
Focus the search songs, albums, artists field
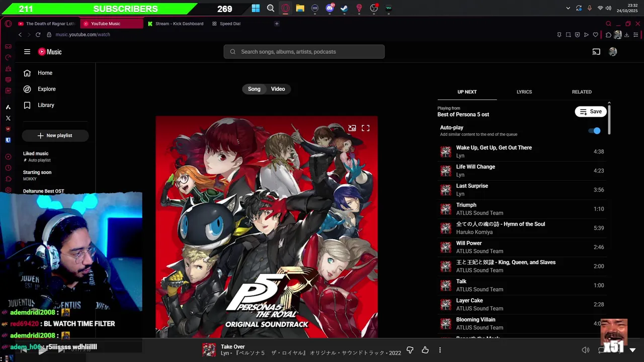tap(304, 52)
